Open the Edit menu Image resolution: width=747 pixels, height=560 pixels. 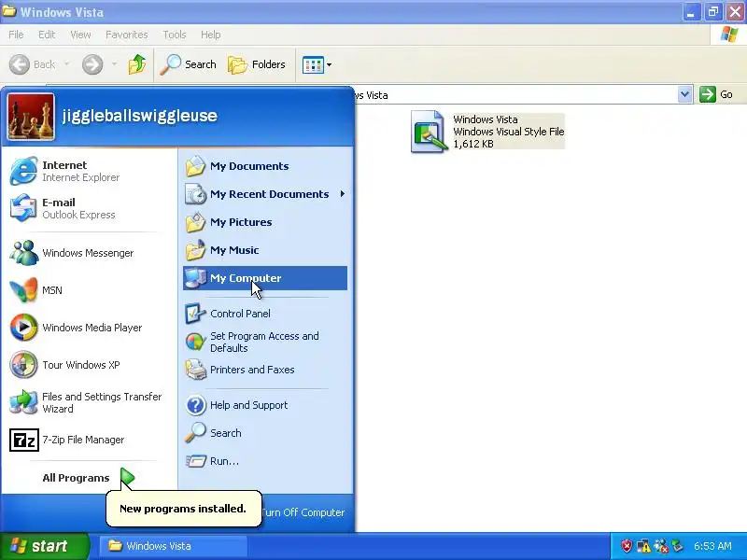47,35
